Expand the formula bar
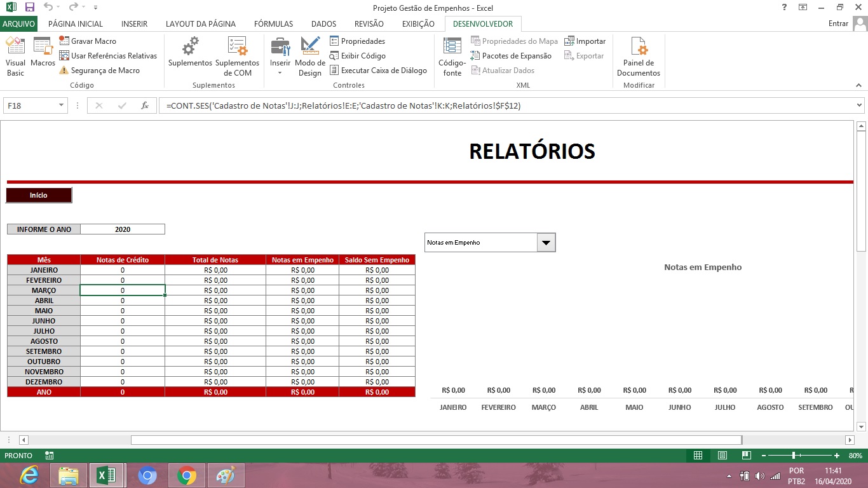868x488 pixels. coord(860,105)
